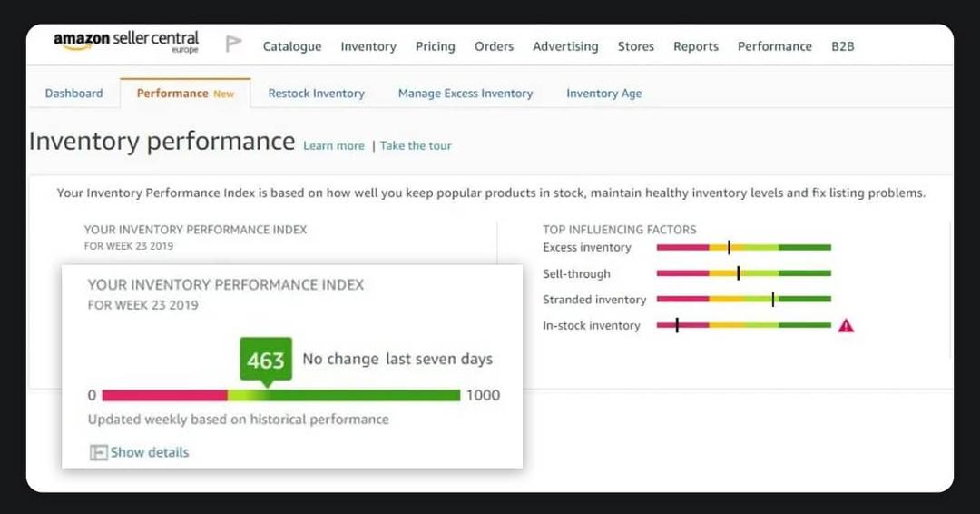
Task: Open the Catalogue menu
Action: tap(292, 46)
